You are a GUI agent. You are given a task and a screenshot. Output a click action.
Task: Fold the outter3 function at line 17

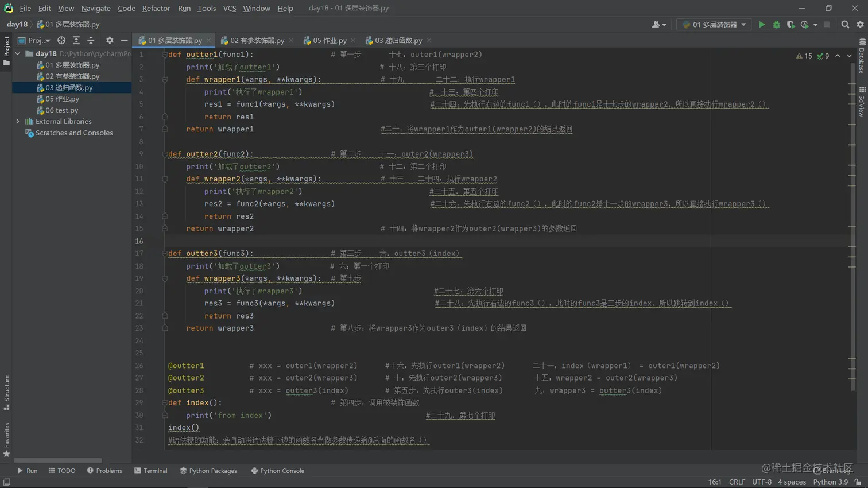165,254
